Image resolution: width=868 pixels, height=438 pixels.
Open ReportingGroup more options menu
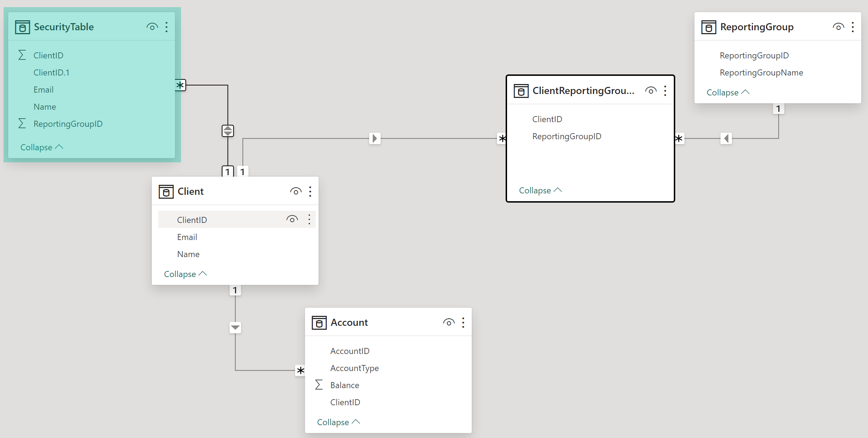pyautogui.click(x=853, y=27)
